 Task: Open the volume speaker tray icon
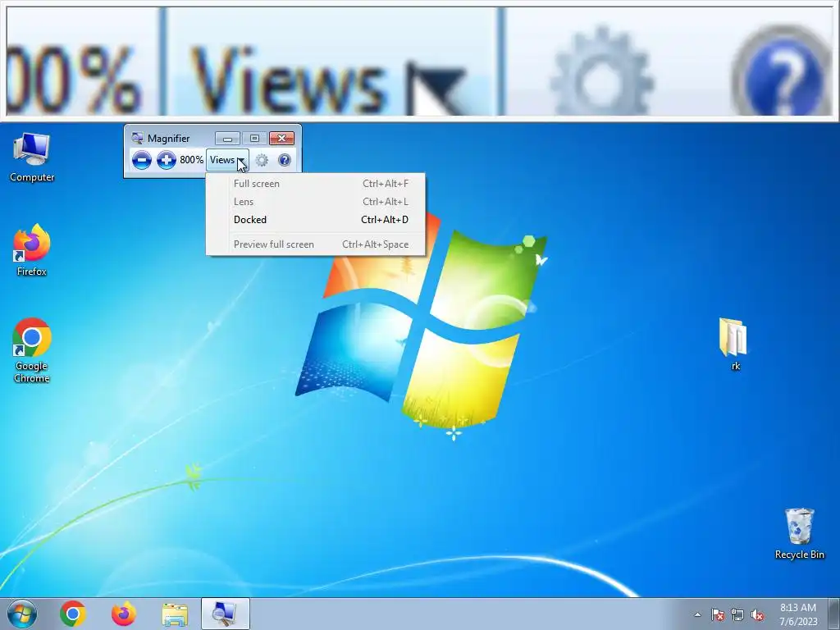tap(757, 614)
